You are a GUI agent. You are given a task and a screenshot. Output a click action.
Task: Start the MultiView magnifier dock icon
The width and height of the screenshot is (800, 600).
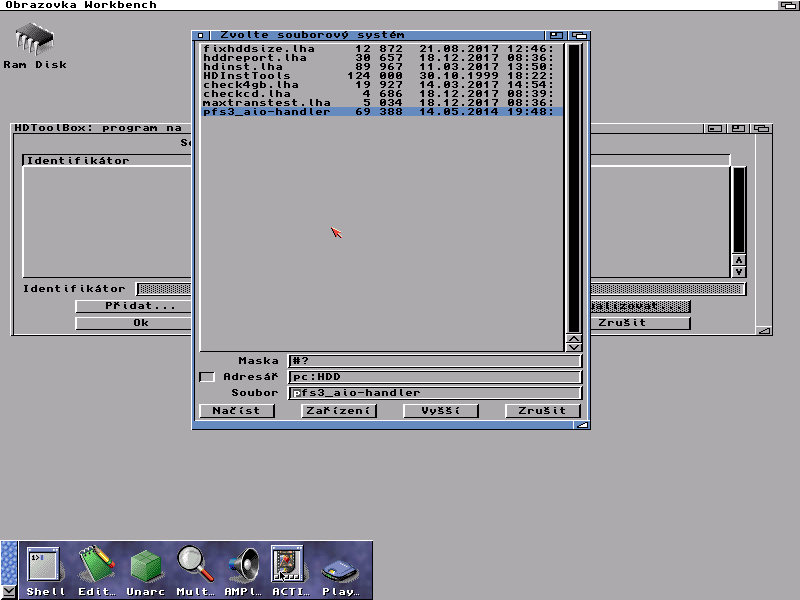[x=196, y=570]
